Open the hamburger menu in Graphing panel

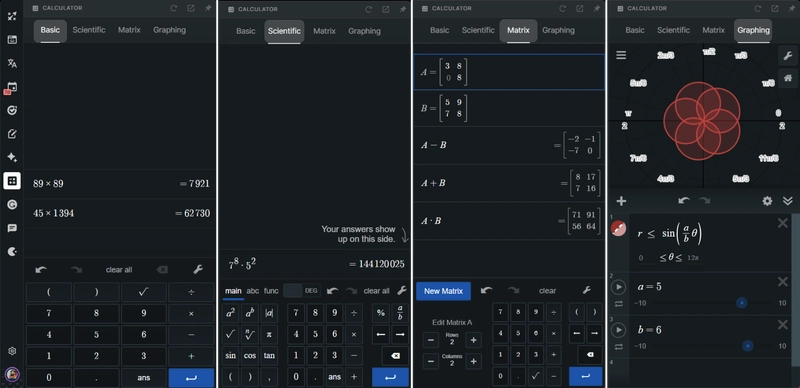point(621,55)
